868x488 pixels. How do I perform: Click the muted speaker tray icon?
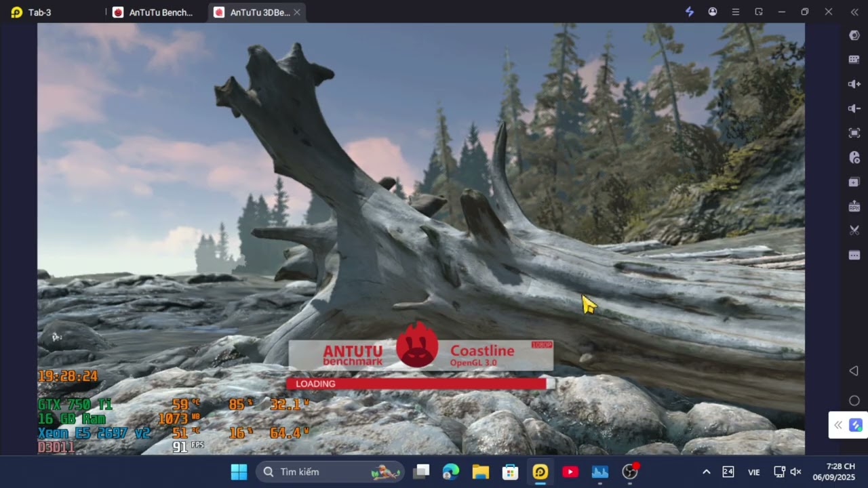click(x=796, y=472)
